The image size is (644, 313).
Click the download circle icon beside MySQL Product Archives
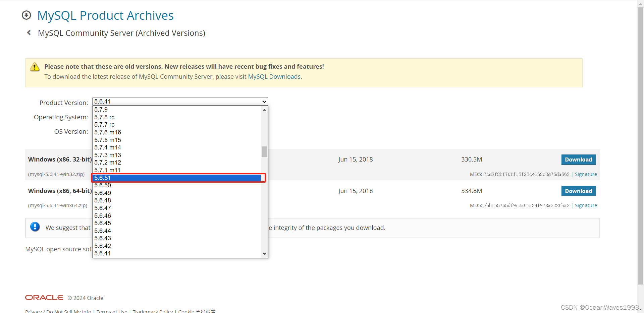(26, 15)
